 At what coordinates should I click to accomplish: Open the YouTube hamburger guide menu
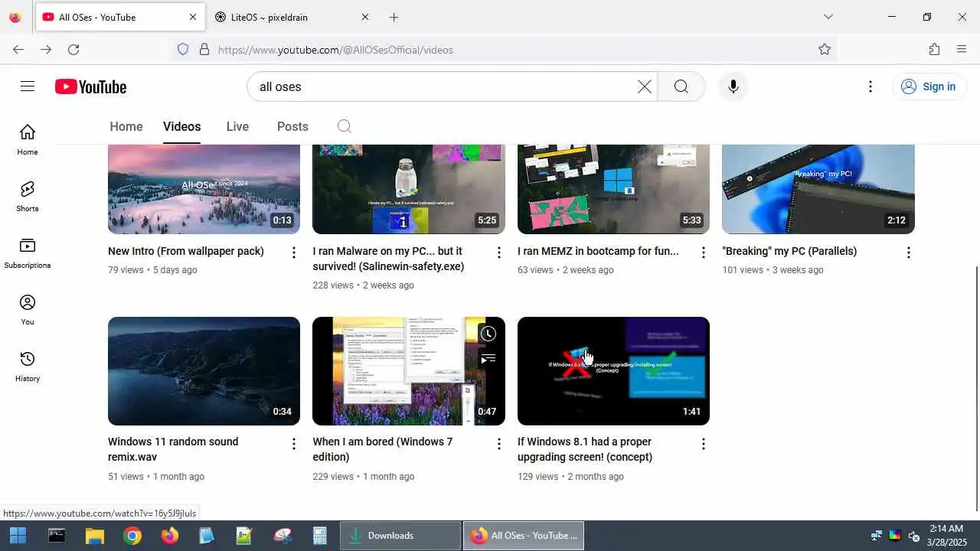[x=28, y=86]
